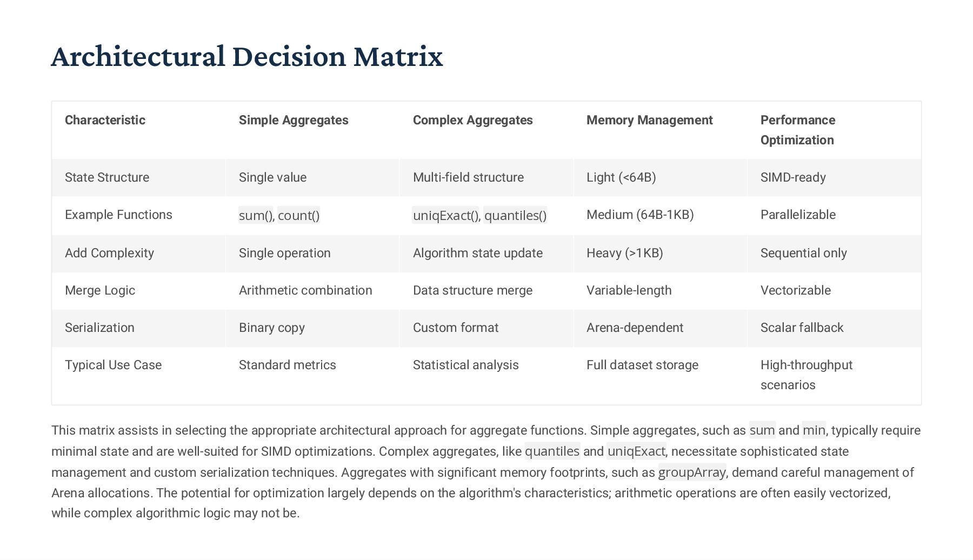Viewport: 973px width, 560px height.
Task: Click the sum() code label in table
Action: coord(255,216)
